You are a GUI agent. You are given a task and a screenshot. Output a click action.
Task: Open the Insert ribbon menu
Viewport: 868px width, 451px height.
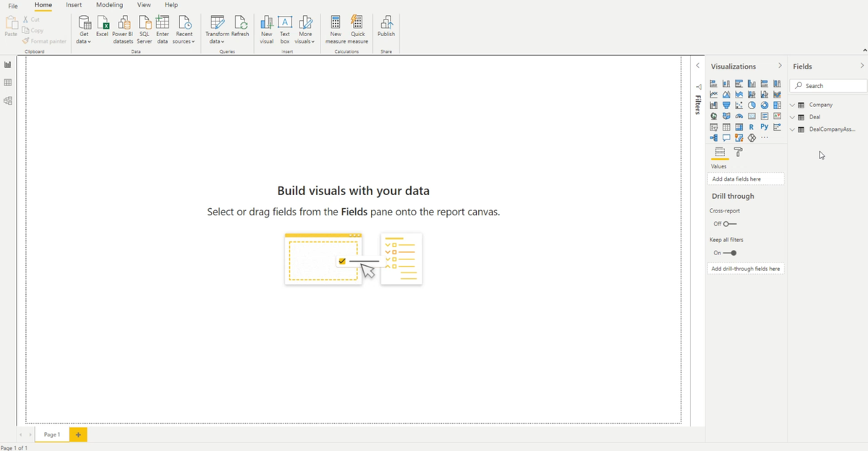tap(74, 5)
